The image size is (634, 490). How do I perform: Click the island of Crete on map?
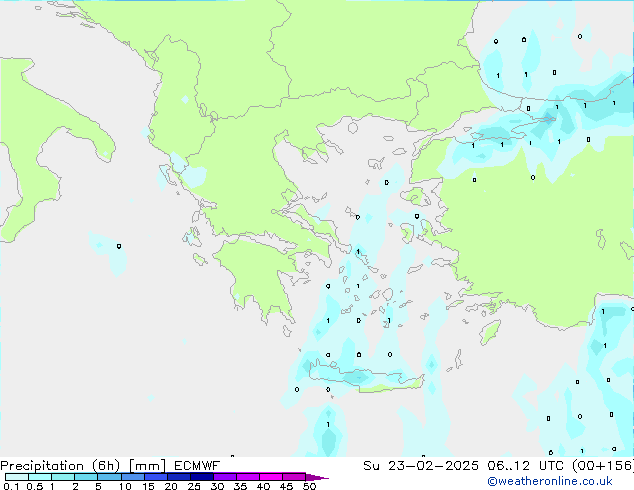tap(358, 377)
